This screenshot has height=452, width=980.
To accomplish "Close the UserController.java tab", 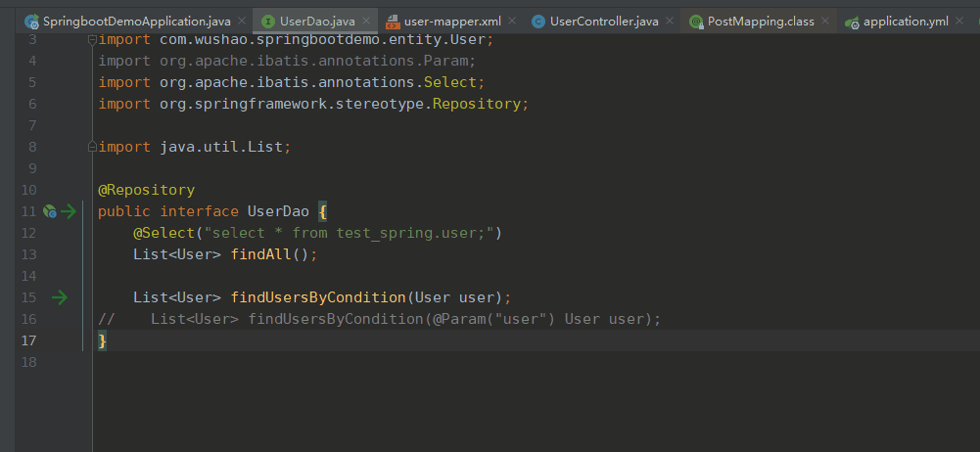I will [x=670, y=22].
